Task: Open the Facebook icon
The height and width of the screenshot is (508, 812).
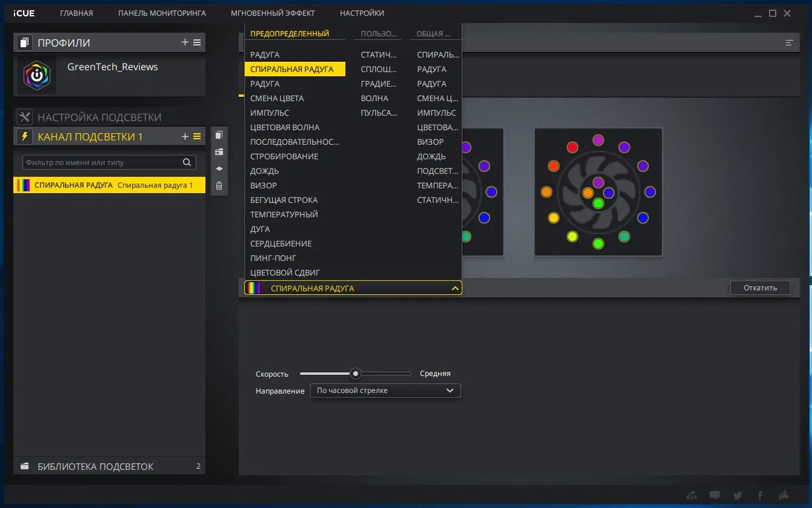Action: pos(760,495)
